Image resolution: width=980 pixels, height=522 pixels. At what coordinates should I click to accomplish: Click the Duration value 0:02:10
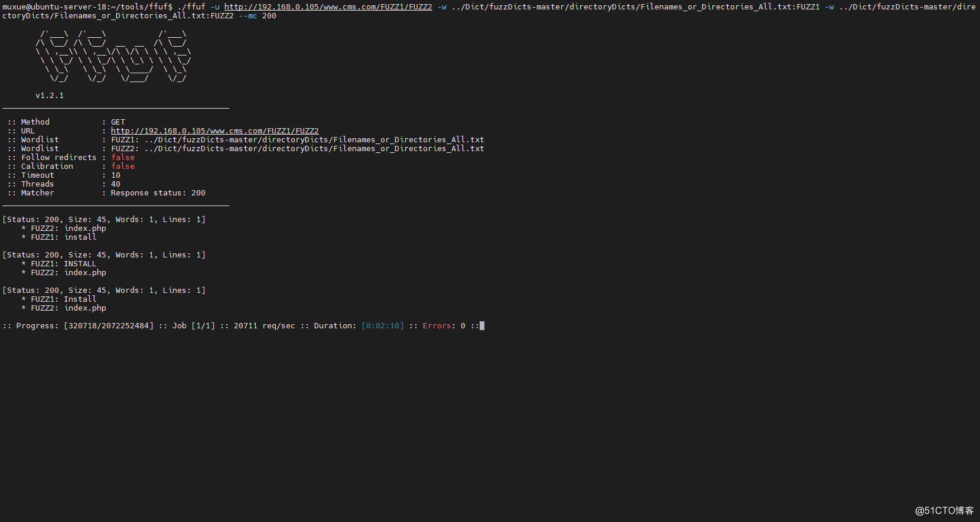pyautogui.click(x=383, y=326)
